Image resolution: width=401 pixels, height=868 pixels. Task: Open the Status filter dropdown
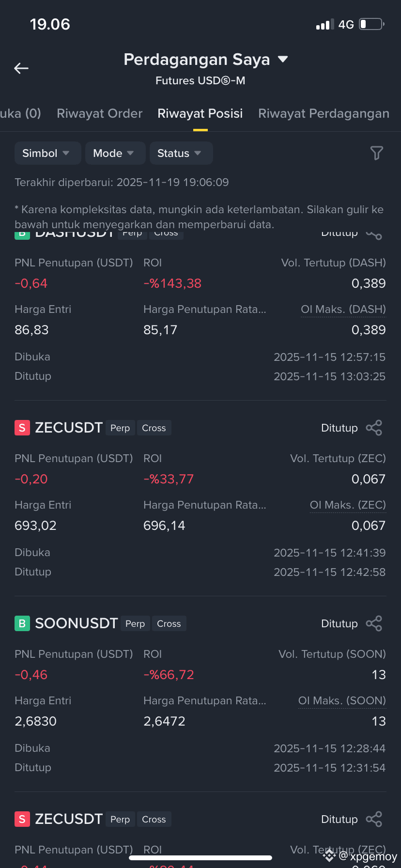pyautogui.click(x=181, y=153)
